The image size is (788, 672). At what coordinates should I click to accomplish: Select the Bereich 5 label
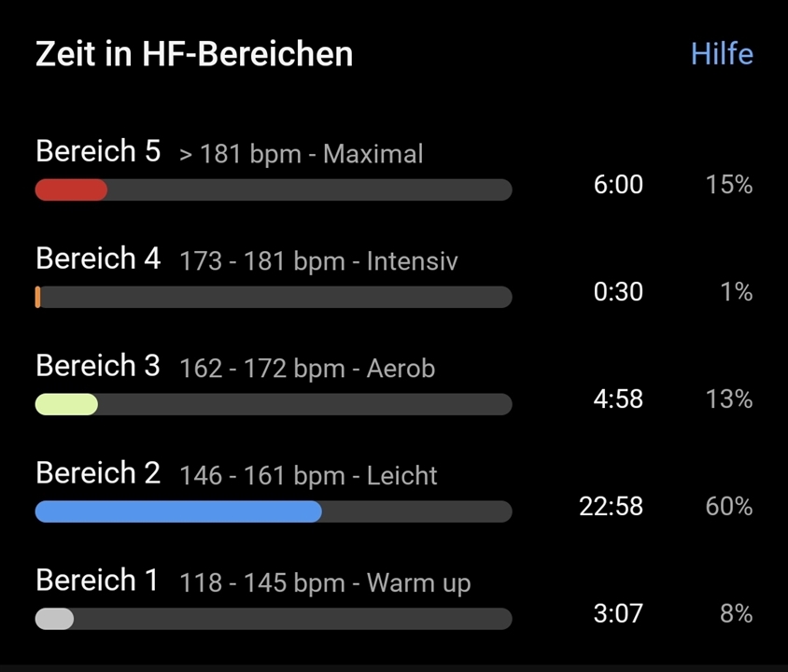click(98, 151)
